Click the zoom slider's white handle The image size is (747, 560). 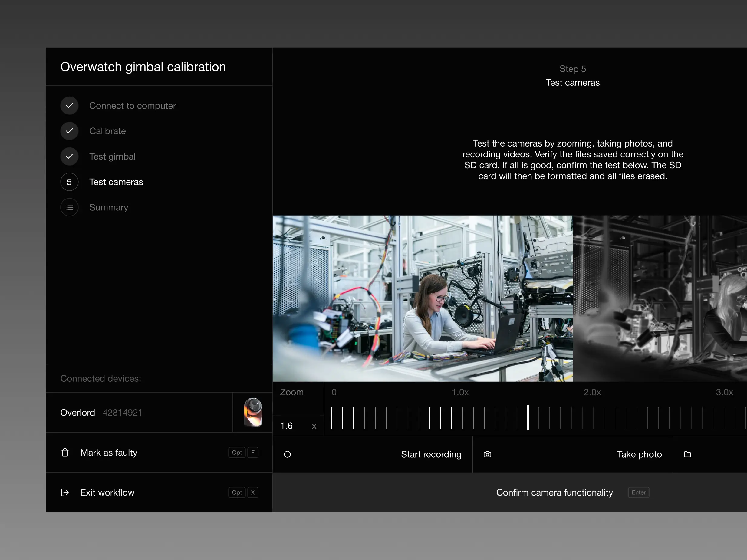pyautogui.click(x=528, y=417)
